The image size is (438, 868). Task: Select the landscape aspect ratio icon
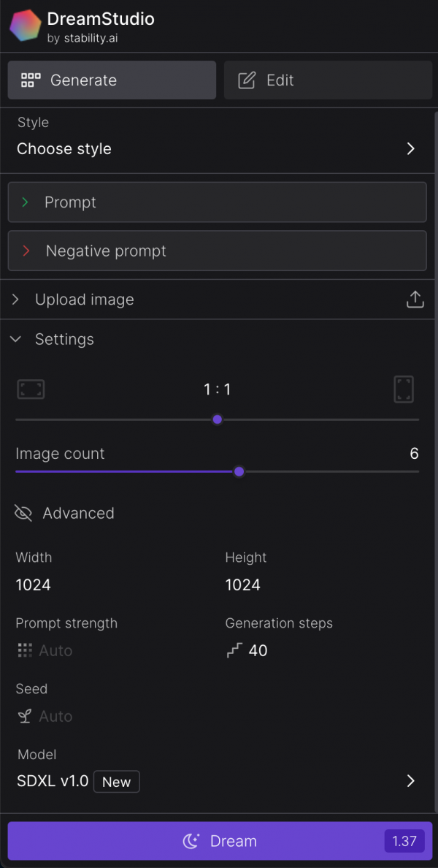[31, 389]
